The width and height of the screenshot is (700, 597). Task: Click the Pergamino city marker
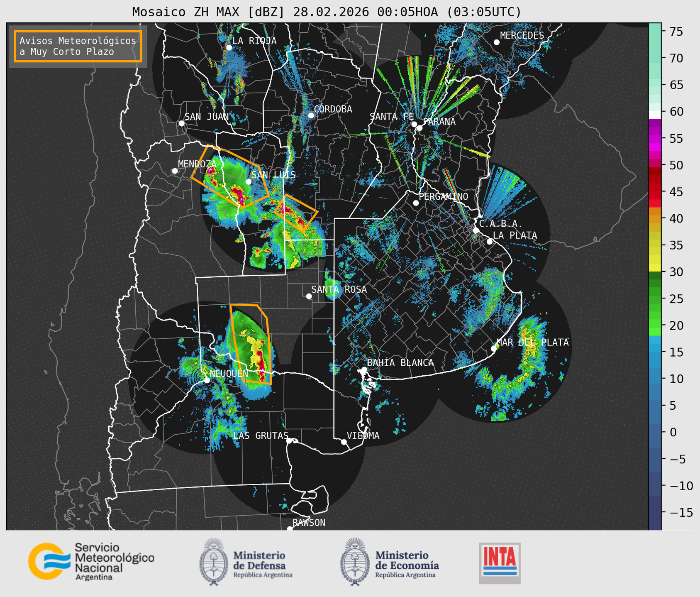pos(416,203)
